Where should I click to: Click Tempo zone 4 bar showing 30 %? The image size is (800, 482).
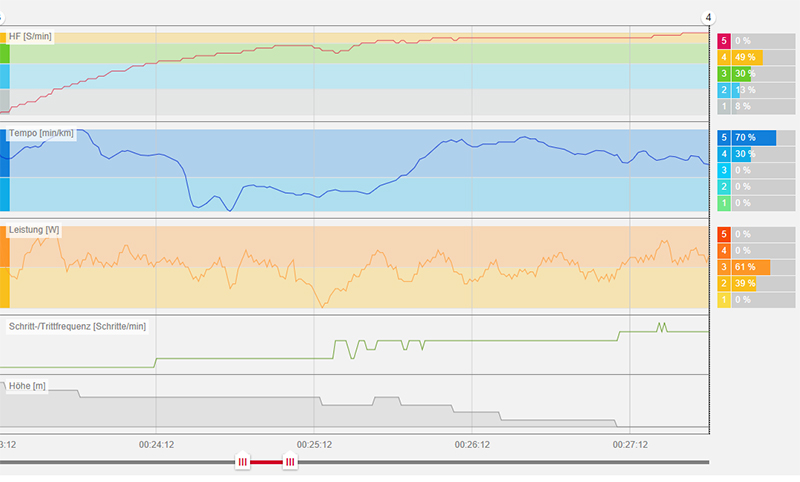point(746,154)
